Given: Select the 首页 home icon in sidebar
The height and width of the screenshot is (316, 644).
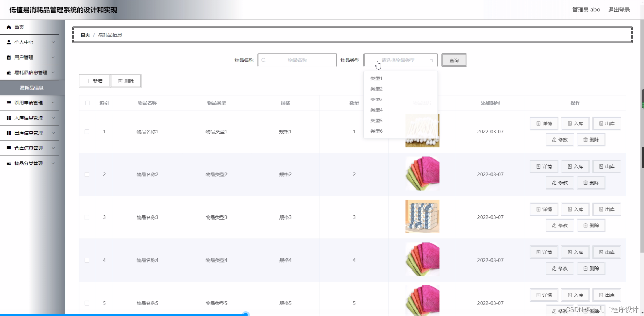Looking at the screenshot, I should 8,27.
